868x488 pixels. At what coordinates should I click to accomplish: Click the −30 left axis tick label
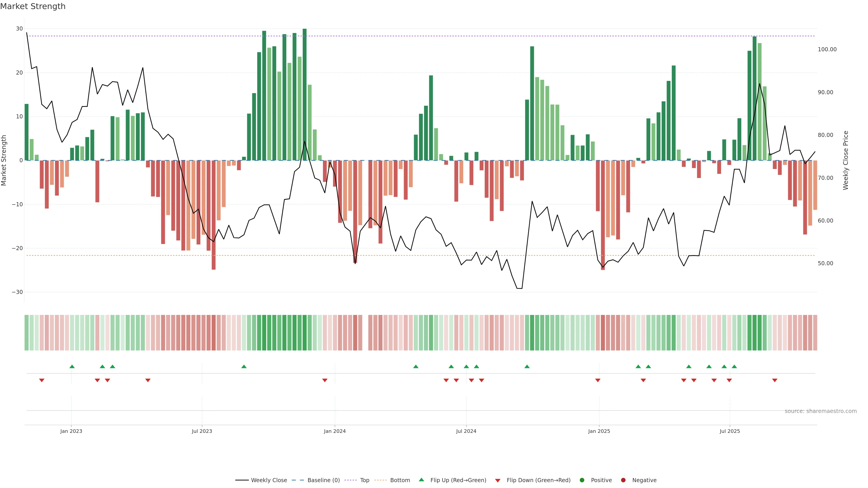[17, 292]
